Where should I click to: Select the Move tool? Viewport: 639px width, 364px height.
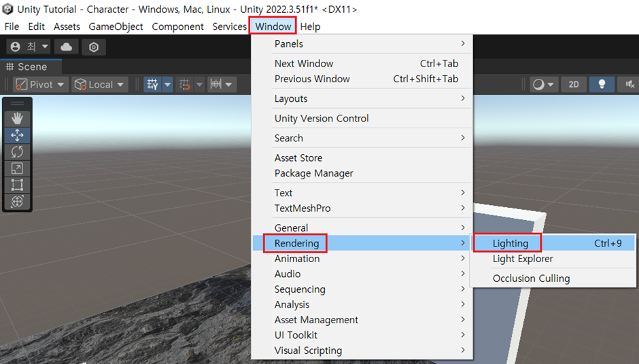point(17,135)
